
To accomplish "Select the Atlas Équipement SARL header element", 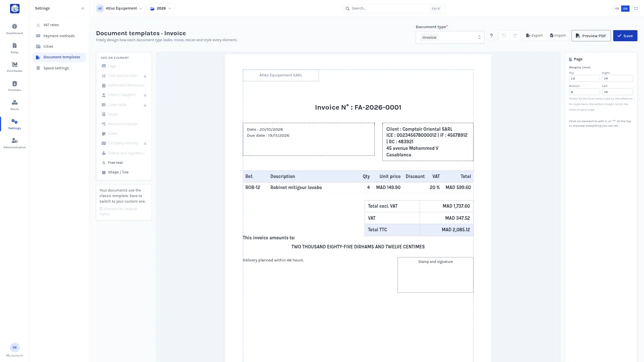I will click(x=281, y=75).
